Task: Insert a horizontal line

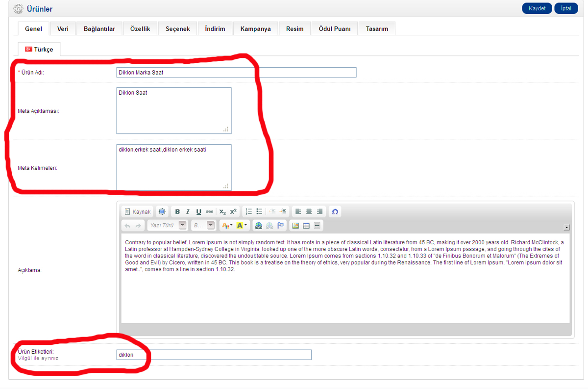Action: pos(317,226)
